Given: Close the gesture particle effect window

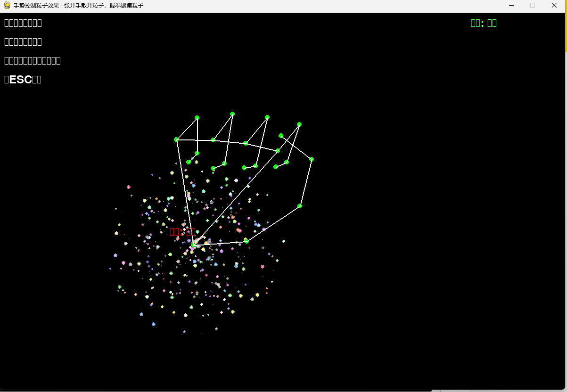Looking at the screenshot, I should tap(554, 6).
